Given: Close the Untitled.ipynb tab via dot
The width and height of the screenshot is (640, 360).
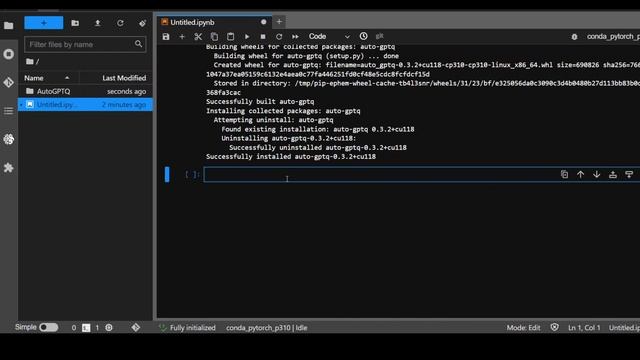Looking at the screenshot, I should tap(263, 22).
